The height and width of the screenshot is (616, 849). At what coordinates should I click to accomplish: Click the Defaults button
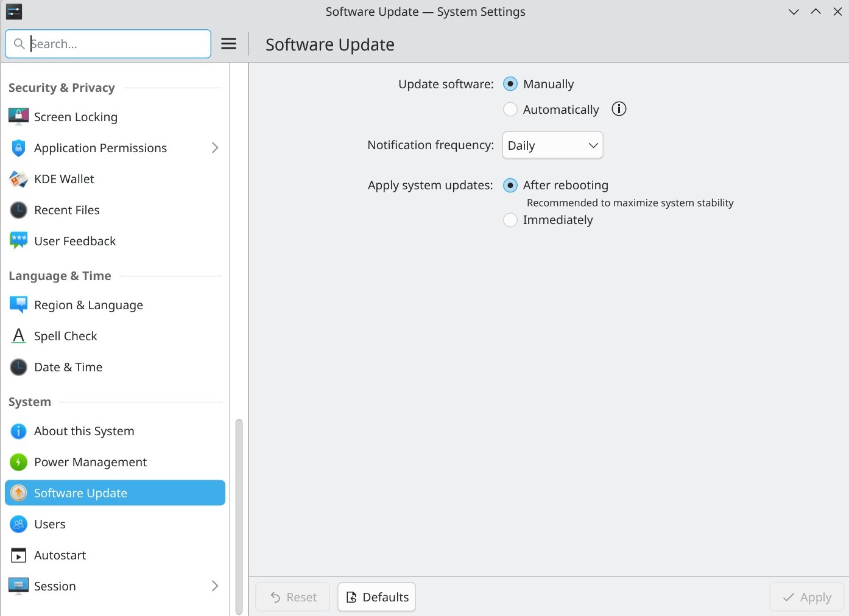pyautogui.click(x=377, y=597)
